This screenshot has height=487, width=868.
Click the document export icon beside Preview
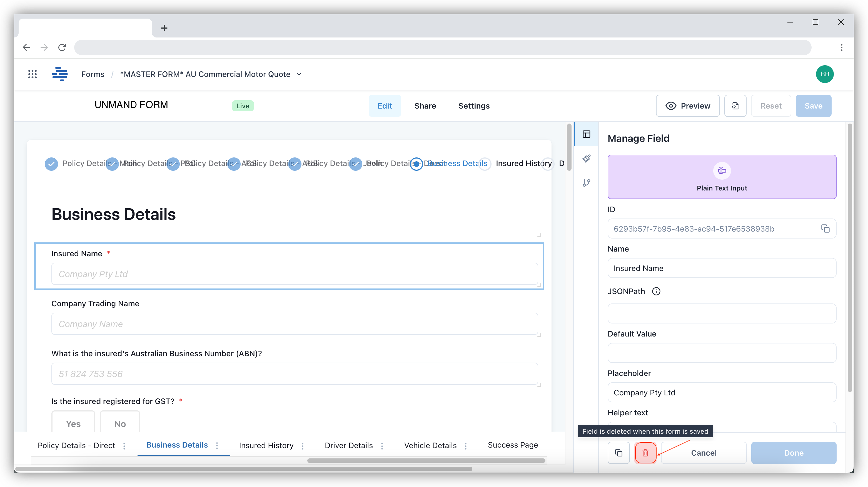[735, 106]
